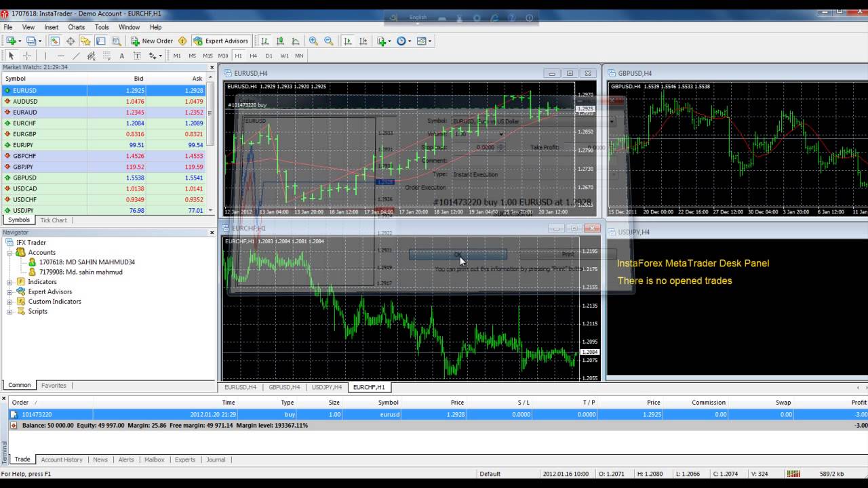868x488 pixels.
Task: Open the arrows objects dropdown
Action: (155, 56)
